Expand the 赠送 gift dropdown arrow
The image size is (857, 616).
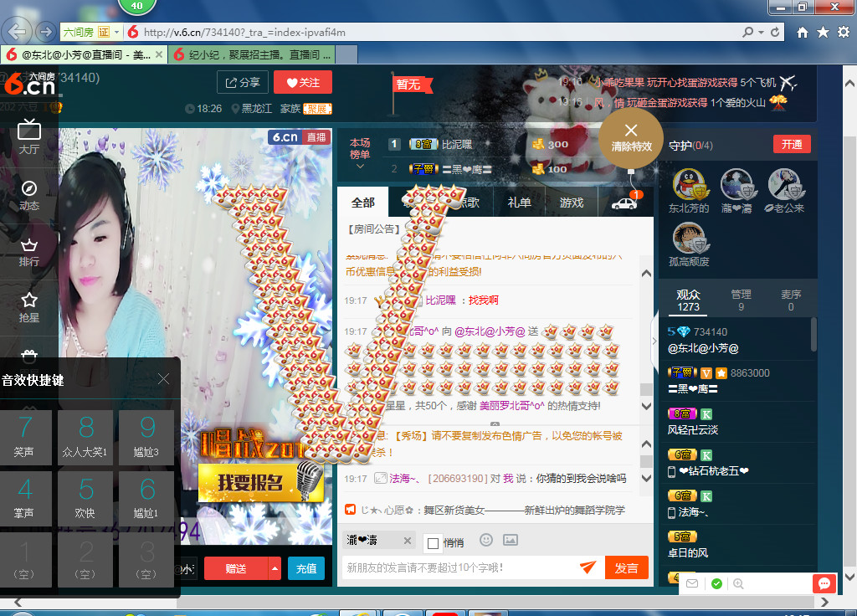click(275, 568)
